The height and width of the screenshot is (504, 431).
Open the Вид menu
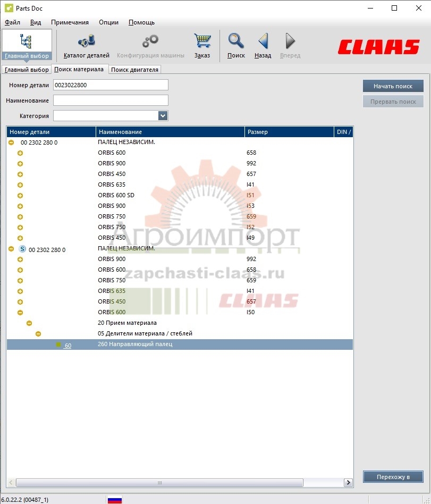pos(36,22)
